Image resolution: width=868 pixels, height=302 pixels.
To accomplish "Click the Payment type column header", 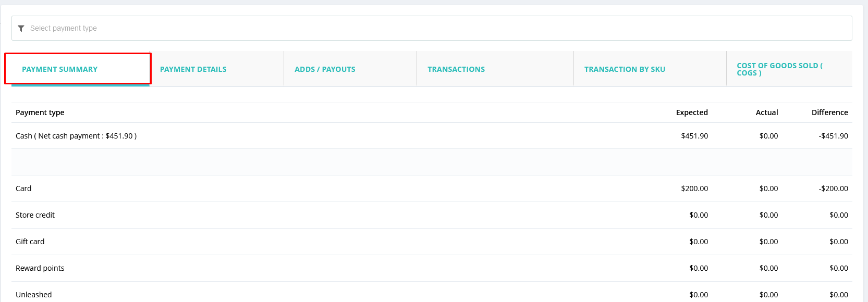I will pyautogui.click(x=40, y=112).
